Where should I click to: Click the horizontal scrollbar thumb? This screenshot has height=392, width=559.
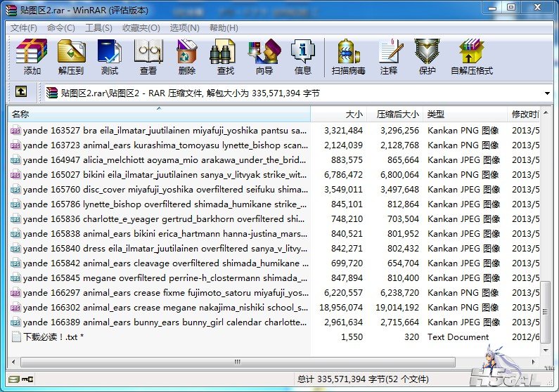238,362
